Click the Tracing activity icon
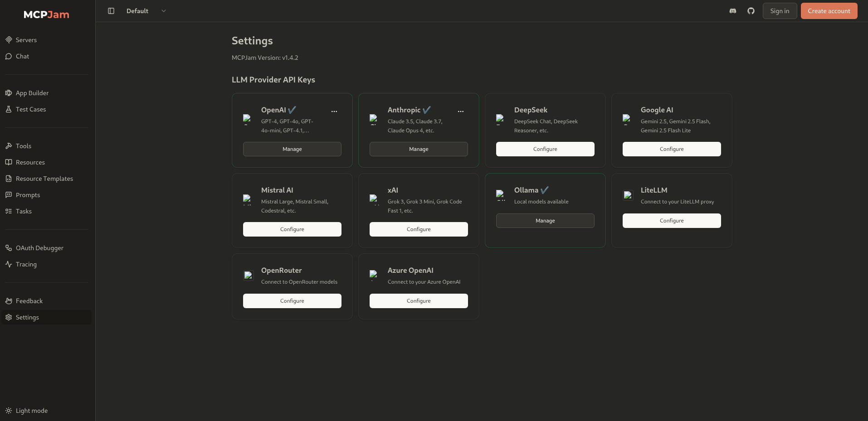This screenshot has width=868, height=421. pyautogui.click(x=9, y=264)
